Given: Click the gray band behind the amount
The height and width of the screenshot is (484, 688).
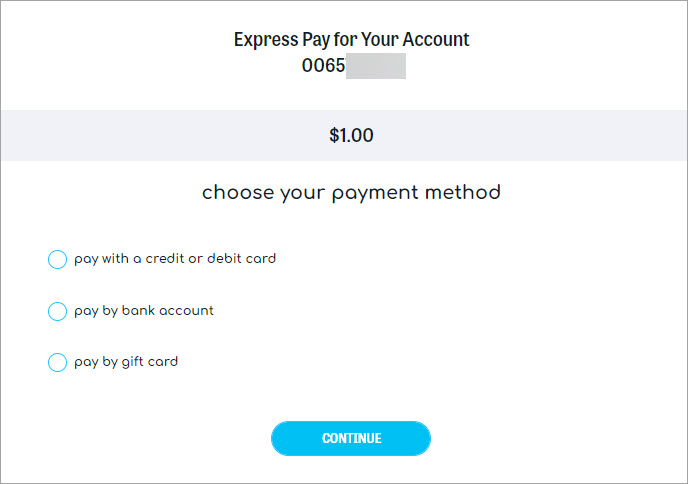Looking at the screenshot, I should [x=150, y=135].
